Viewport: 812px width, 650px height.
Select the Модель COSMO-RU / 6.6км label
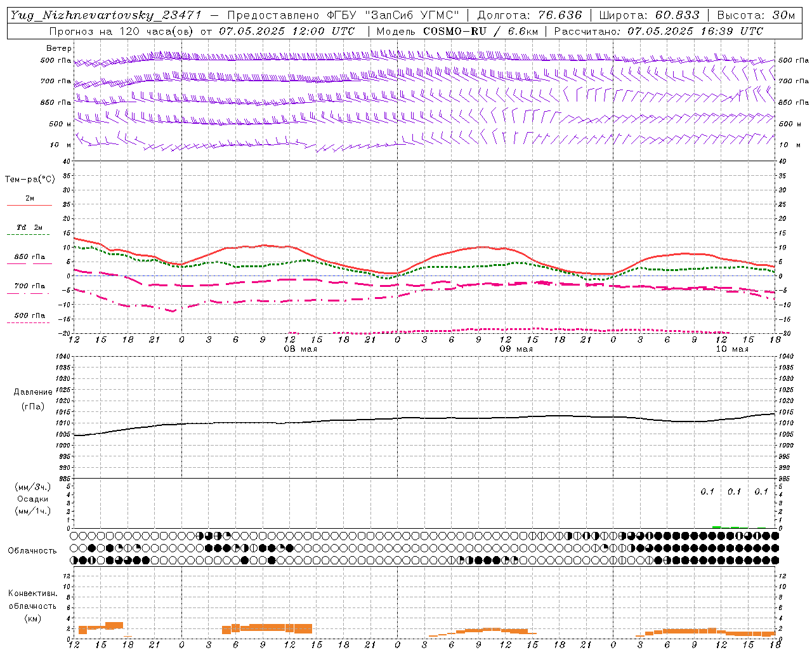point(457,31)
